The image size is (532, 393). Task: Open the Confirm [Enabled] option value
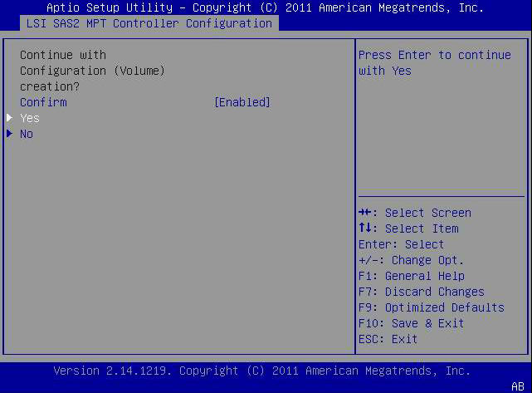pyautogui.click(x=242, y=102)
